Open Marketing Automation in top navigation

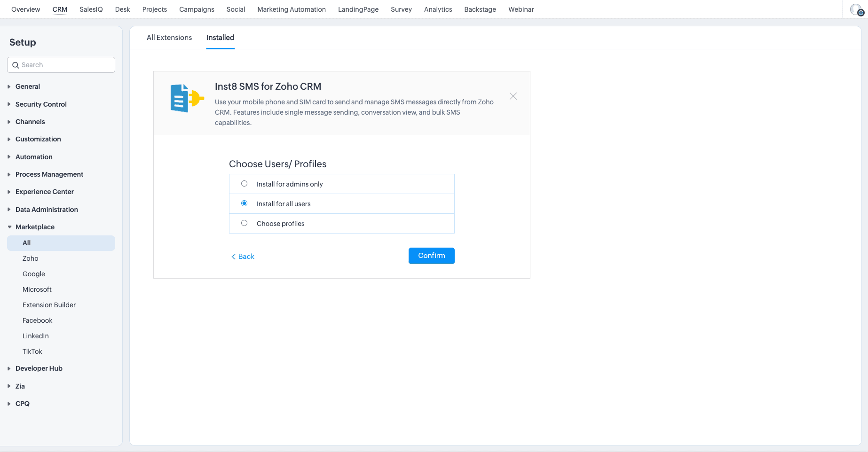click(x=292, y=9)
